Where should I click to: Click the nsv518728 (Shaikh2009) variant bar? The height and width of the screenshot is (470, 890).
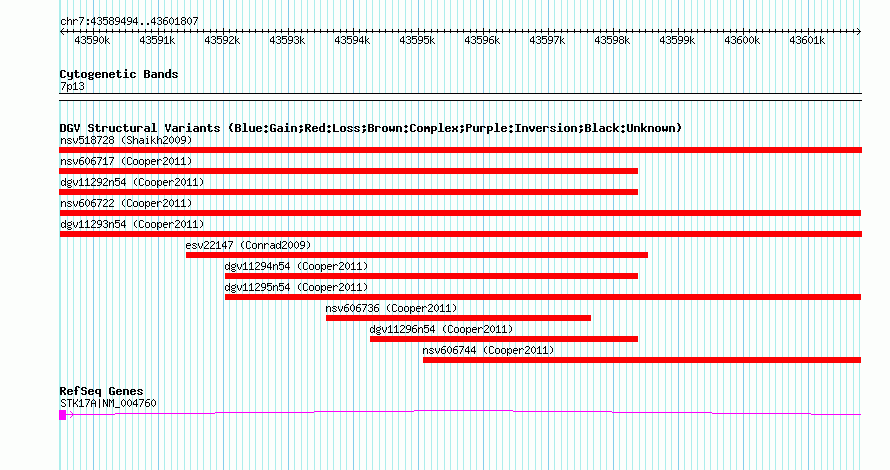click(460, 150)
